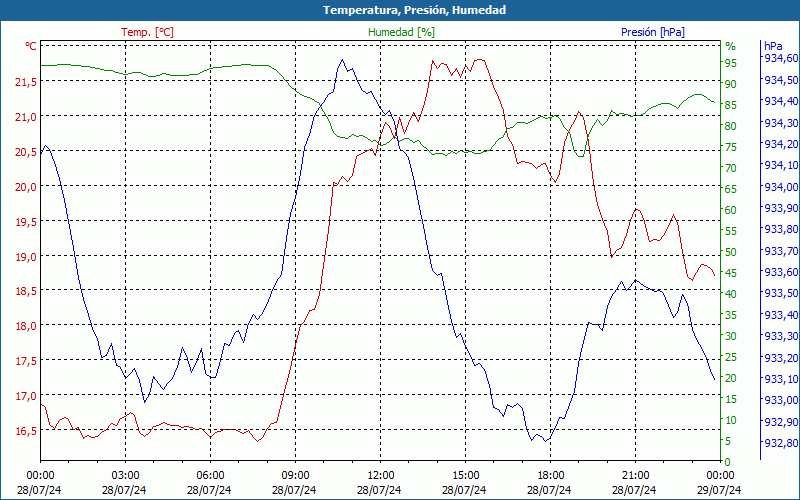Viewport: 800px width, 500px height.
Task: Click the 934,10 pressure axis value
Action: coord(781,165)
